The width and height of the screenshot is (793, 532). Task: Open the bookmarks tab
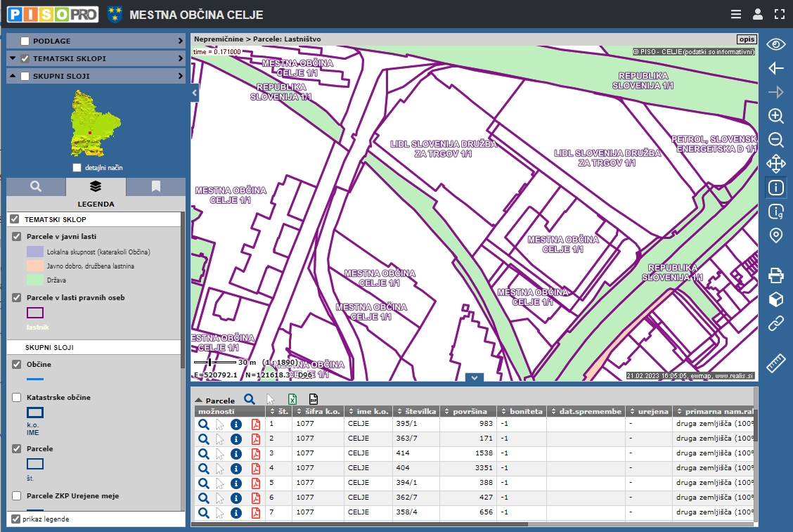pos(156,187)
